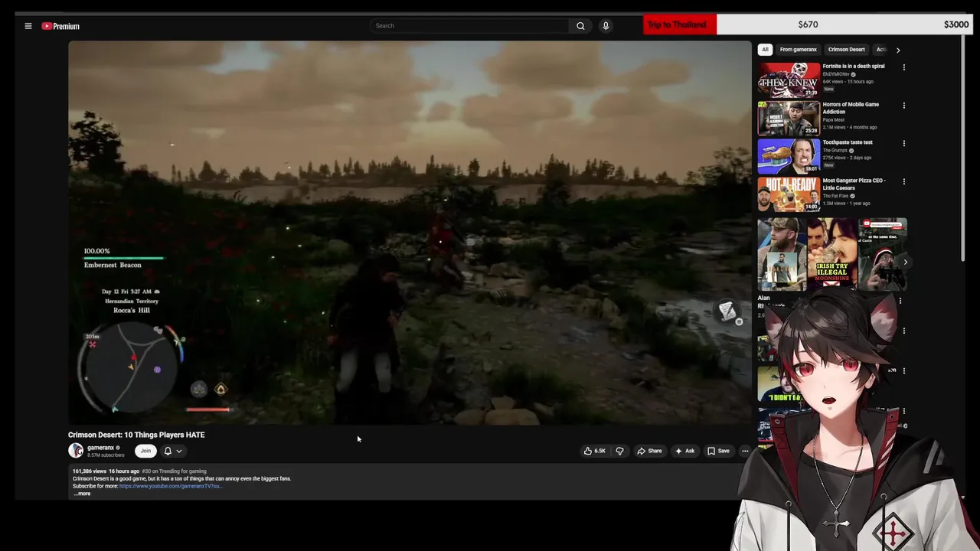Join the gameranx channel membership
This screenshot has height=551, width=980.
tap(145, 451)
